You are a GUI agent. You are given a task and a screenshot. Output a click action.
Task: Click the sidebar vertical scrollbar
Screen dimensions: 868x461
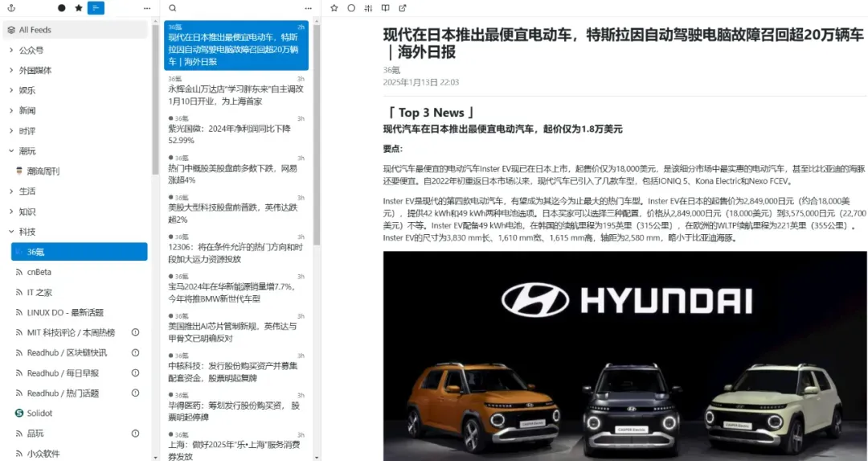[156, 100]
